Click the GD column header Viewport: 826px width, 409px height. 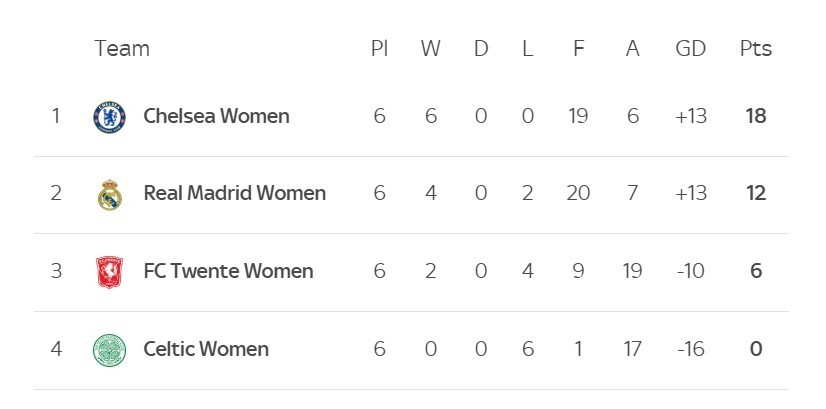[691, 49]
